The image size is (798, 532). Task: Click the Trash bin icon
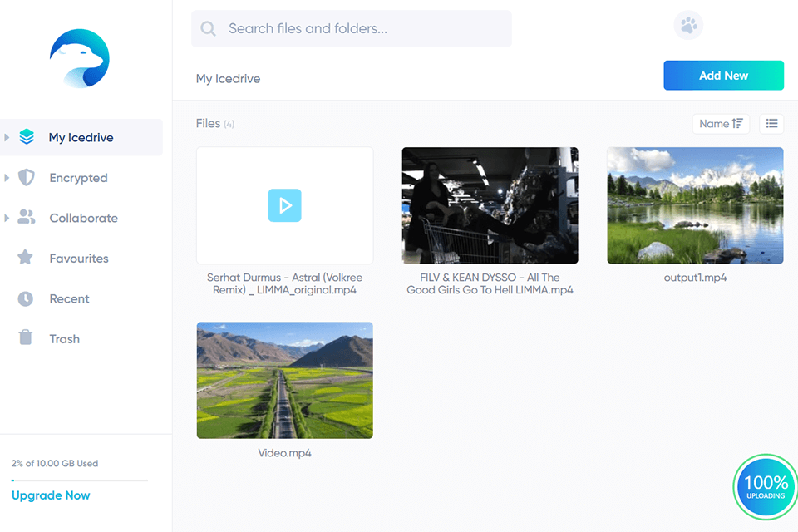click(x=26, y=337)
